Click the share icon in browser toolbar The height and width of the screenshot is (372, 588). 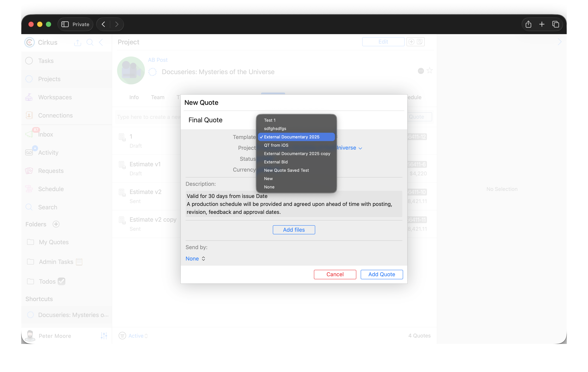528,24
